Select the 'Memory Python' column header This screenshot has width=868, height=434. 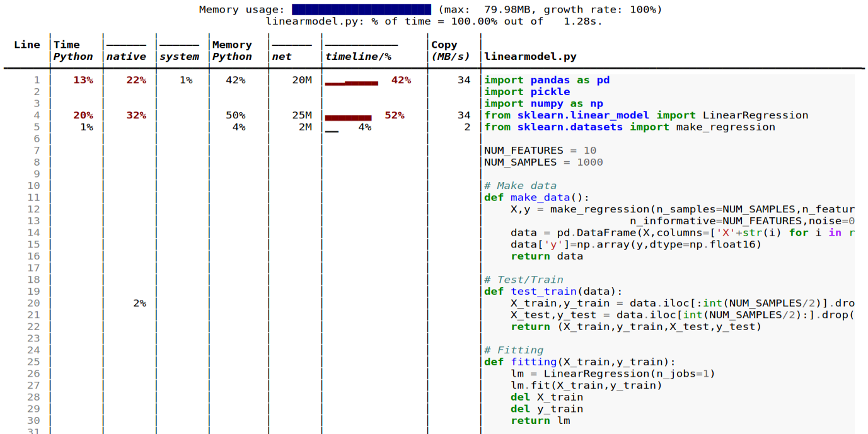tap(232, 50)
